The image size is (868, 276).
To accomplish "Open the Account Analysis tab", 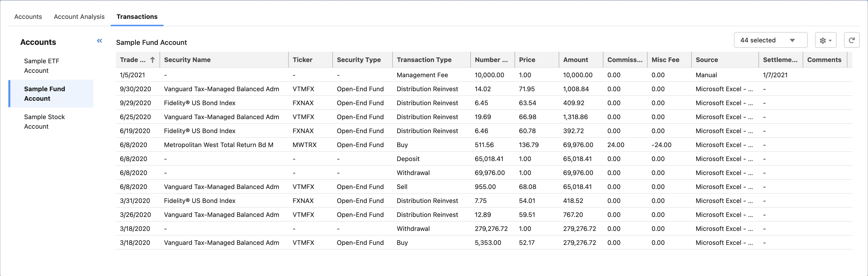I will point(79,16).
